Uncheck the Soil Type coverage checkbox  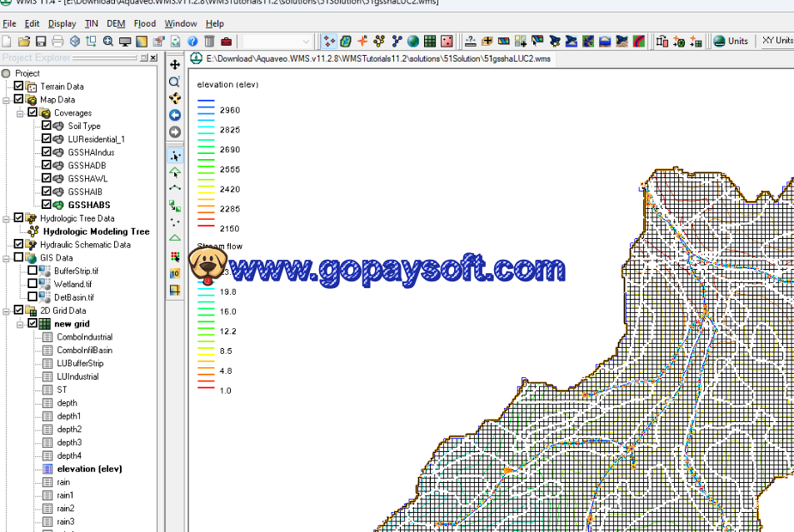[47, 126]
